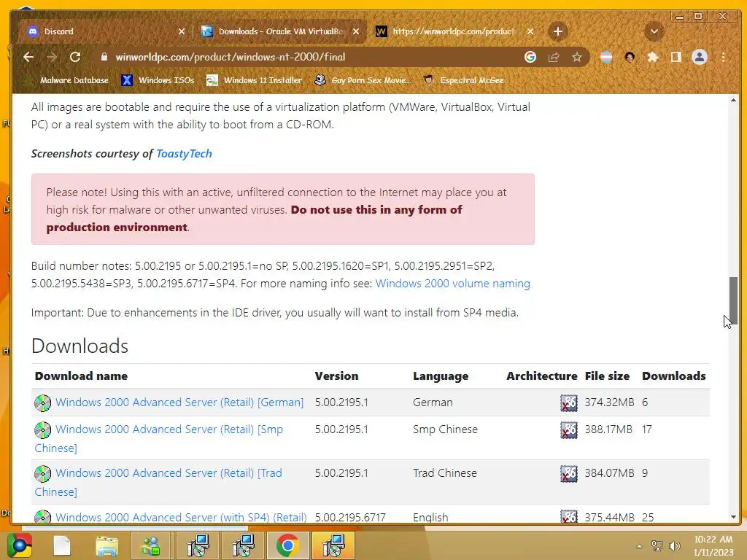Open the Windows ISOs bookmark
This screenshot has height=560, width=747.
[x=158, y=80]
